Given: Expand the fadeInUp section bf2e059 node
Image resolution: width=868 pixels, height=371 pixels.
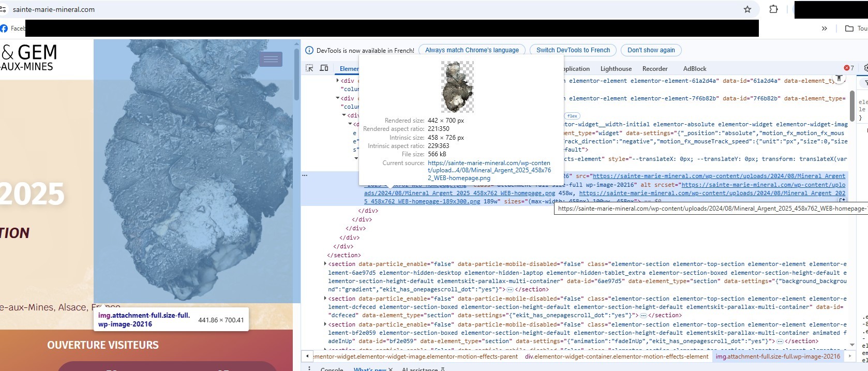Looking at the screenshot, I should (x=325, y=324).
